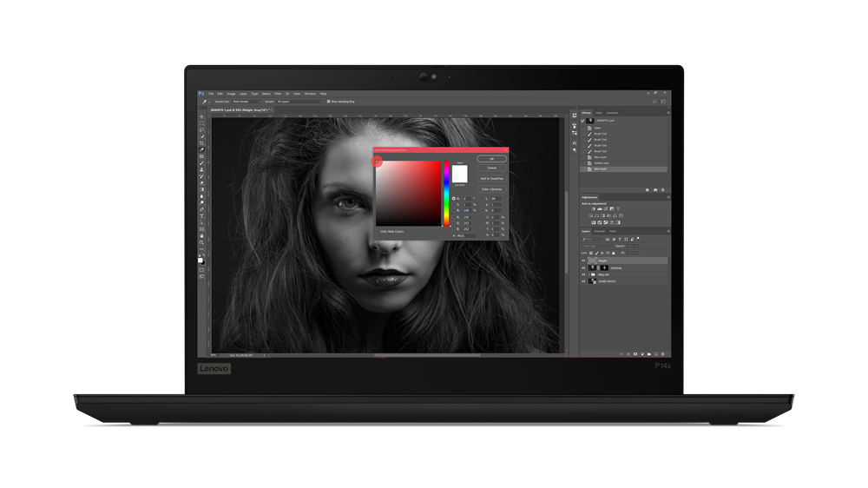Select the Type tool

tap(202, 216)
